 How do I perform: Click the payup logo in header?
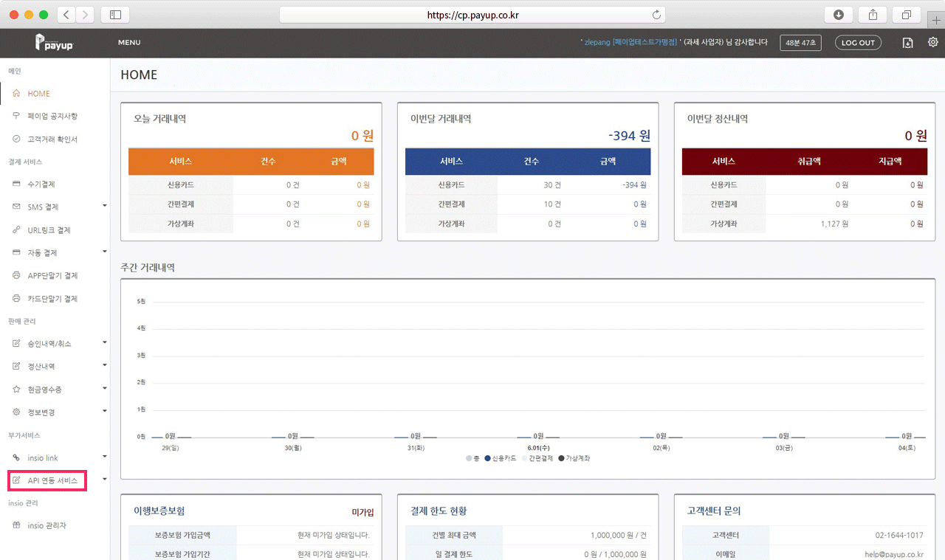[55, 43]
